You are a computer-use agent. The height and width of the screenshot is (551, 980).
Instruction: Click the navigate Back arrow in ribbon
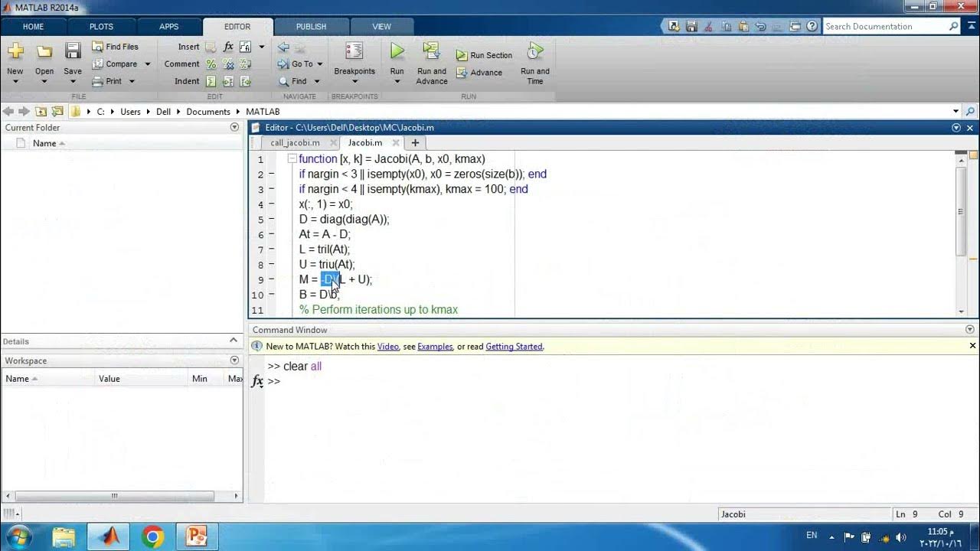pos(283,47)
